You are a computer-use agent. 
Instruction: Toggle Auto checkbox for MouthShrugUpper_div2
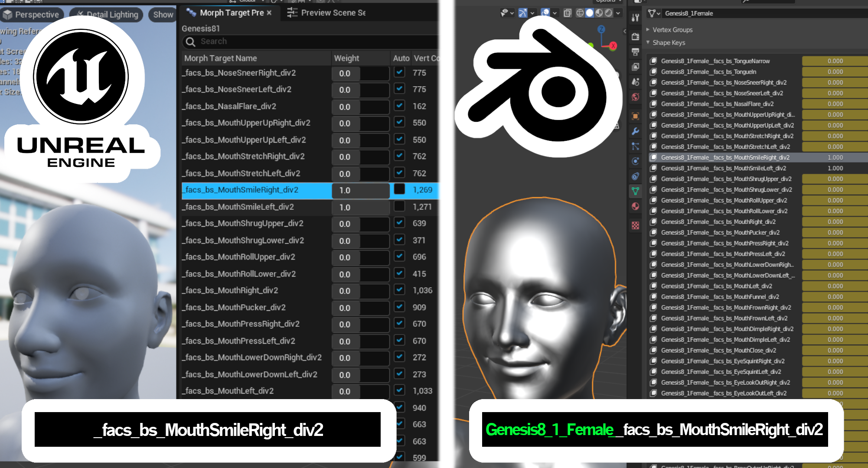(399, 223)
